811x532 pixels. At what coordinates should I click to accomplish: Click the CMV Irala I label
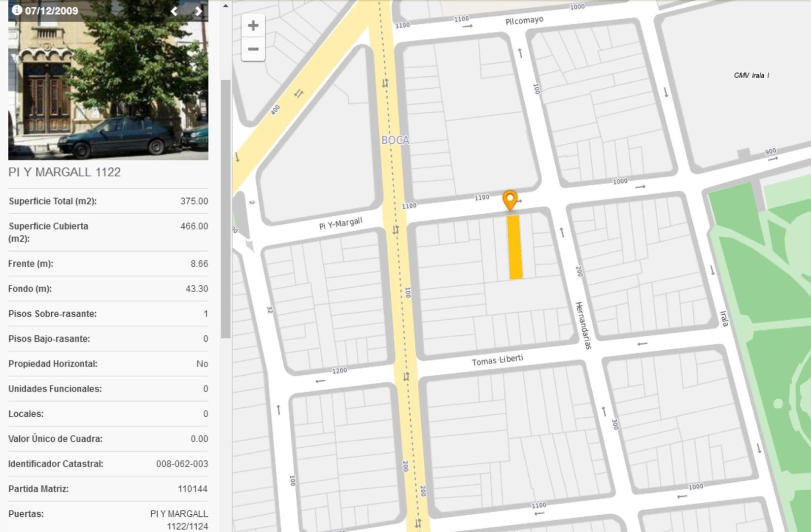[x=751, y=75]
